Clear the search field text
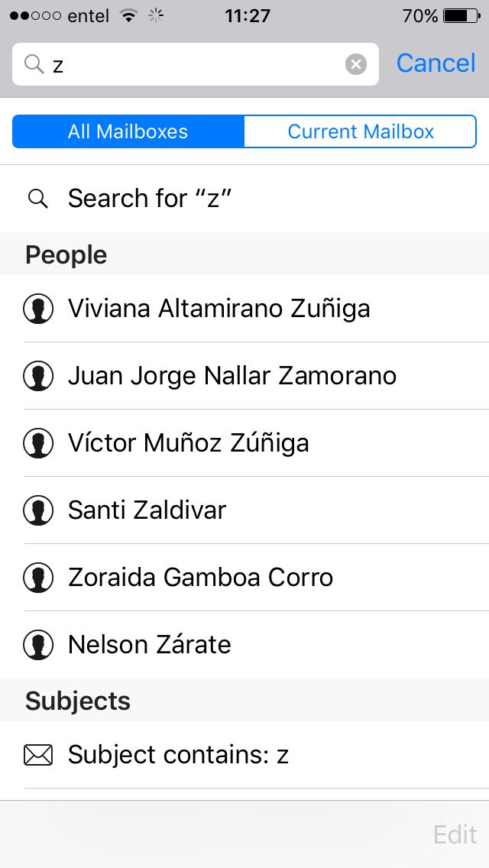 (x=355, y=64)
